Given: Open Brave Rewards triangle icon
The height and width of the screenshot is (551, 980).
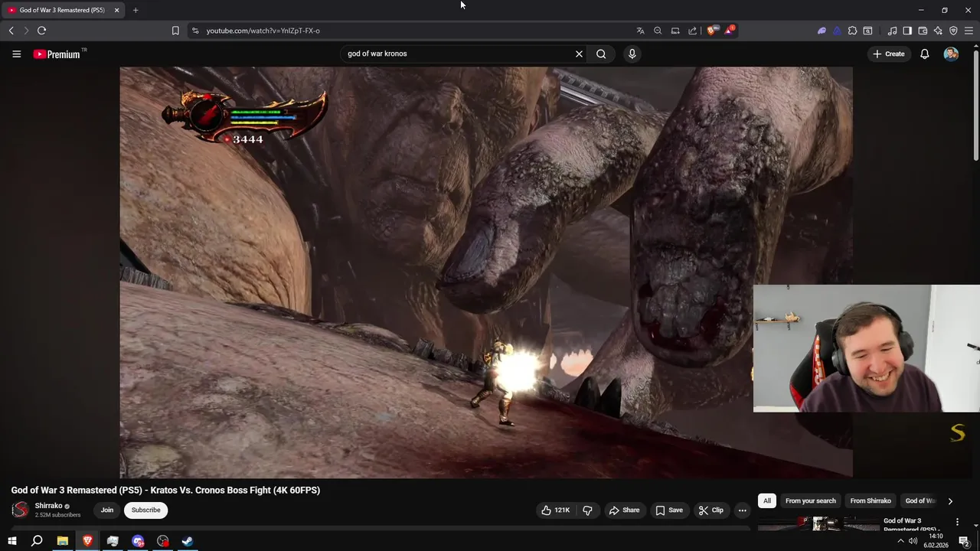Looking at the screenshot, I should click(729, 31).
